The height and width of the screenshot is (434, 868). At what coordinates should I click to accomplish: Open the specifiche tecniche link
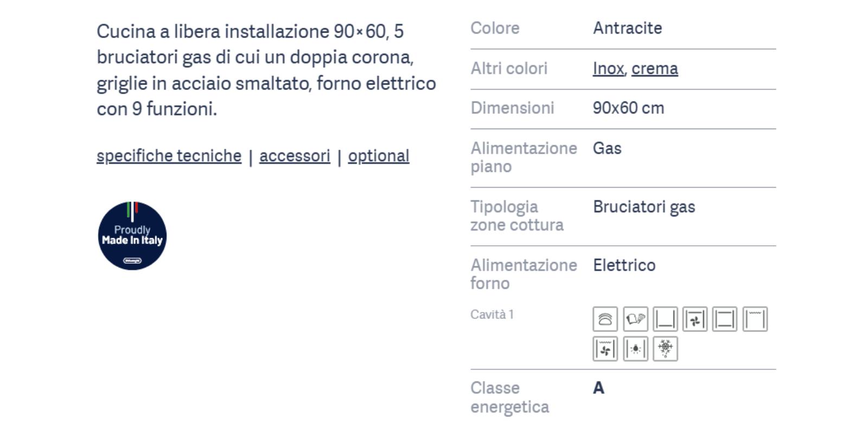click(169, 156)
